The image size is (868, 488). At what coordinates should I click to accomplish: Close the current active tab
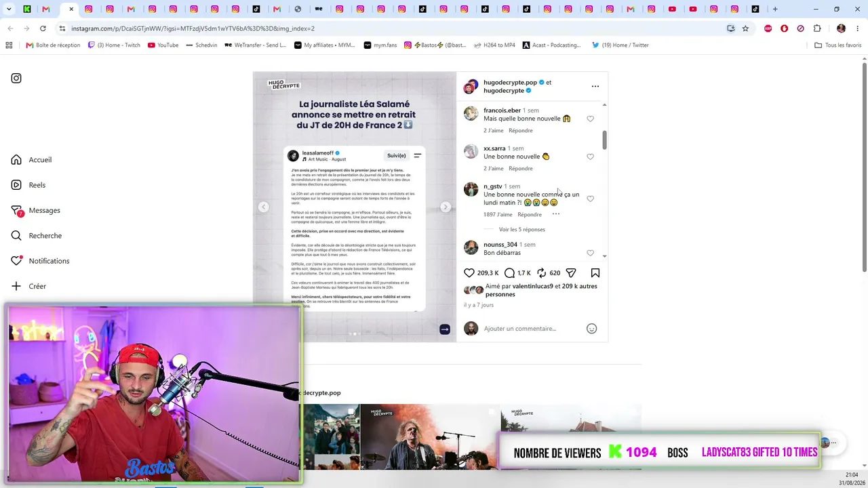click(71, 9)
